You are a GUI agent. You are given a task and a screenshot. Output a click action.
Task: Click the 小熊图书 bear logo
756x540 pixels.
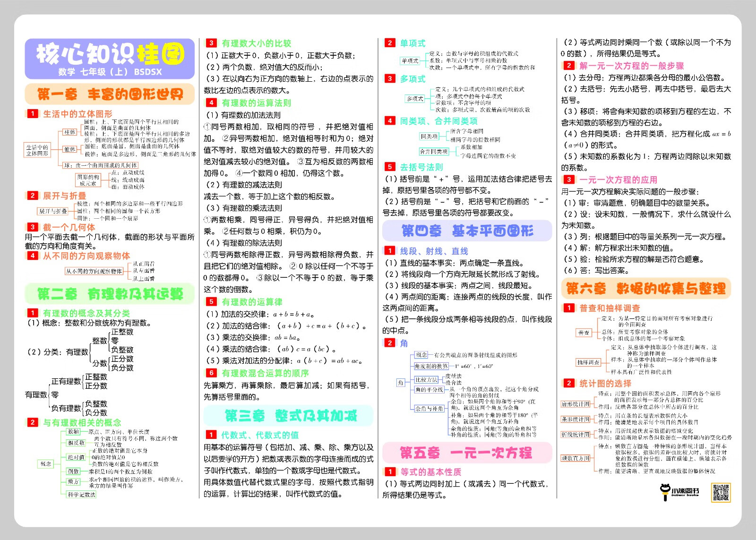[x=665, y=491]
